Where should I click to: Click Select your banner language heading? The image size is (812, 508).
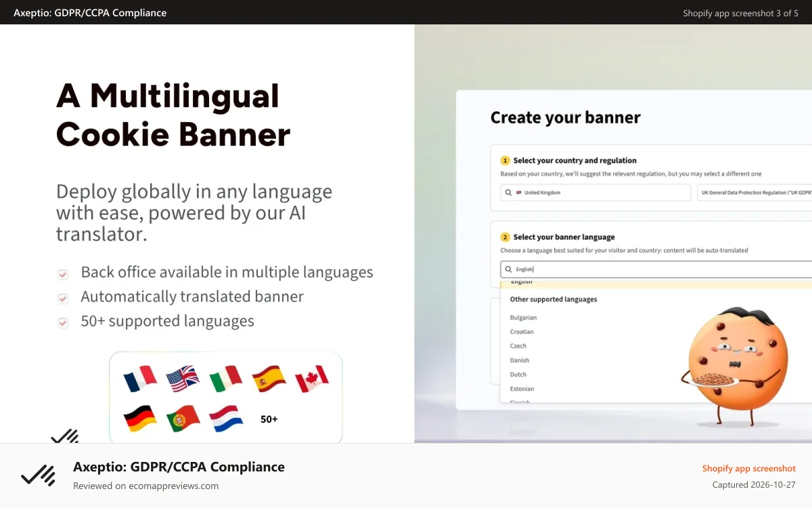click(x=564, y=237)
